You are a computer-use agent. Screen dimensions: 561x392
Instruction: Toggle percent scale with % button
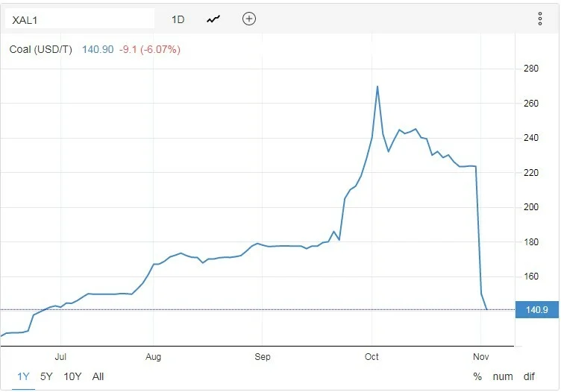pos(477,376)
